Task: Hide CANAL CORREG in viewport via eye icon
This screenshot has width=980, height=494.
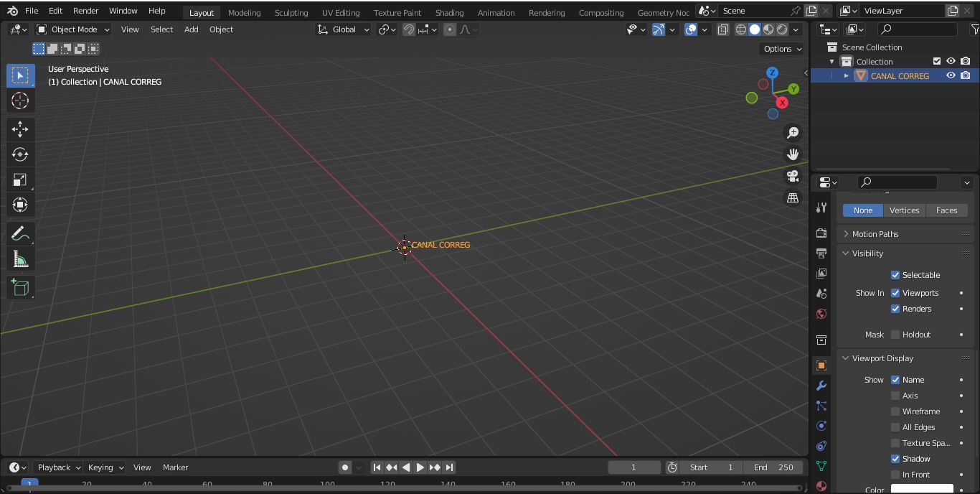Action: pos(951,75)
